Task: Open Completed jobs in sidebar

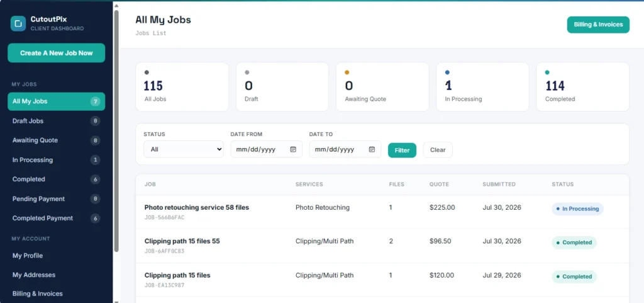Action: (56, 180)
